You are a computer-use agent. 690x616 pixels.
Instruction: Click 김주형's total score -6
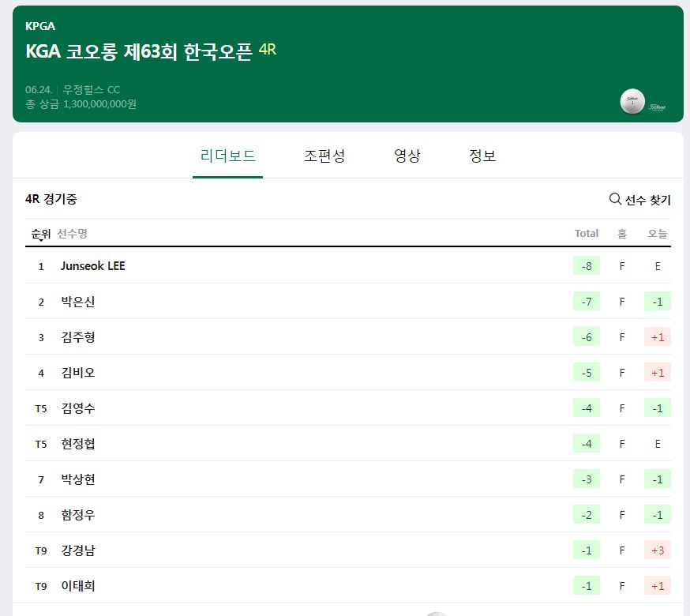(x=586, y=337)
